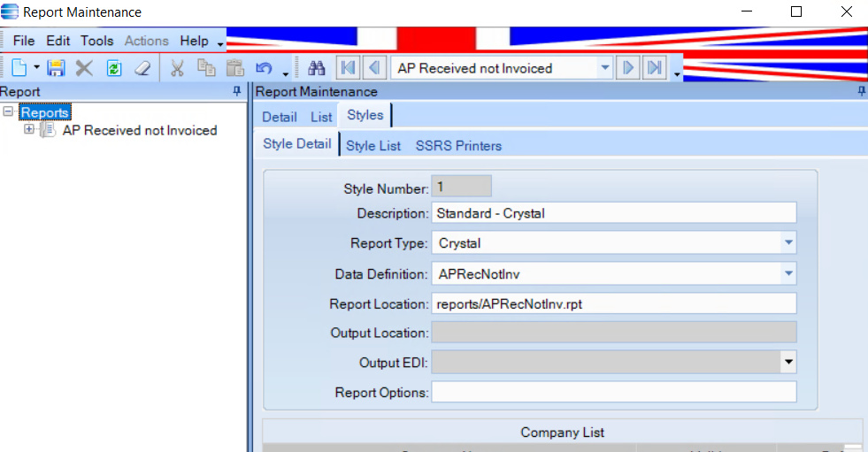Clear the form with the eraser icon
This screenshot has width=868, height=452.
[142, 68]
